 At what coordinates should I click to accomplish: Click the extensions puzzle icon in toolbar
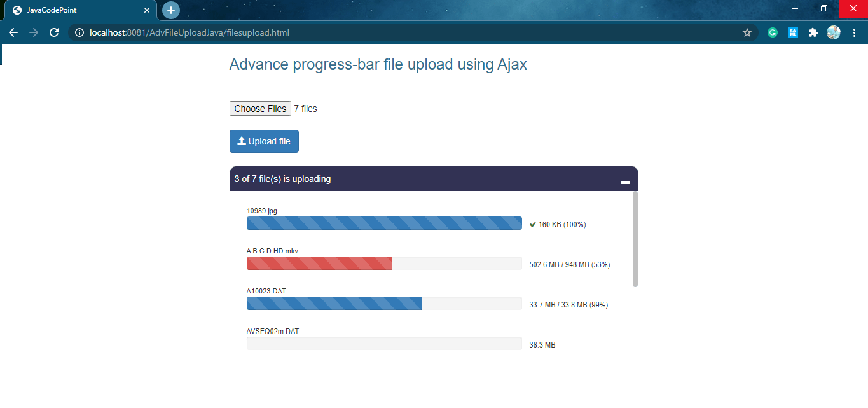click(x=813, y=32)
